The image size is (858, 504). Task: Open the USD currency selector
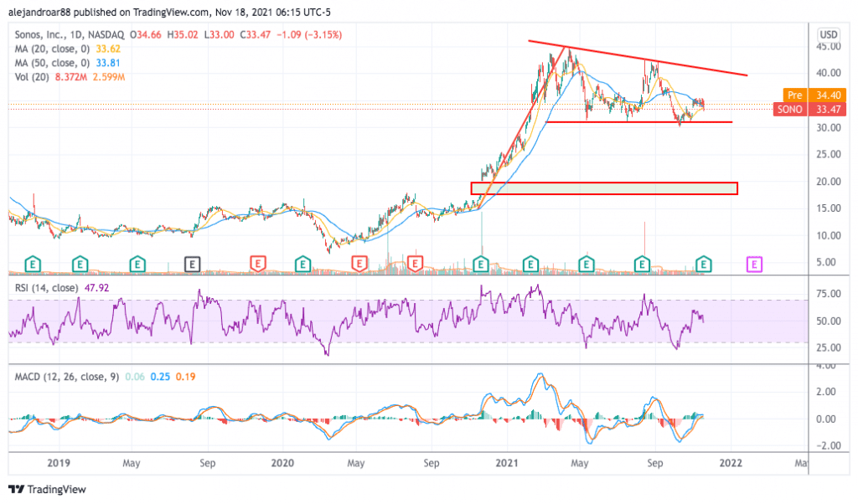[x=829, y=34]
